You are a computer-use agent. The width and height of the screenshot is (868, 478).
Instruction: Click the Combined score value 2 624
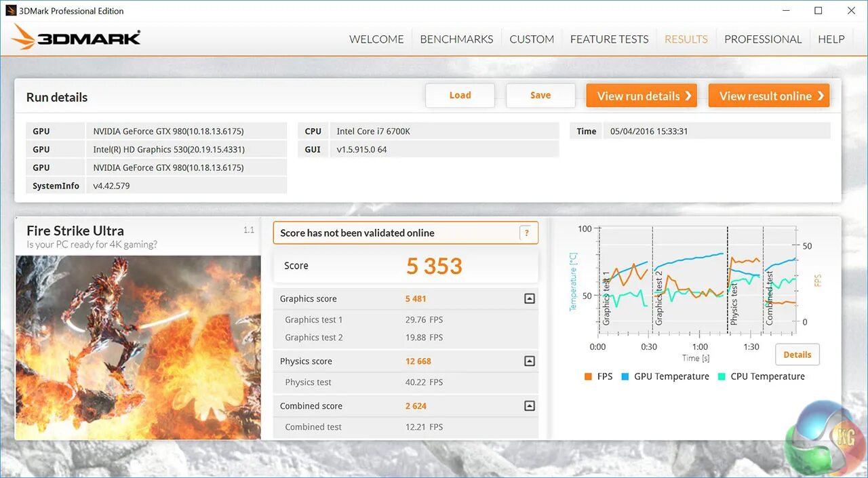(x=416, y=406)
